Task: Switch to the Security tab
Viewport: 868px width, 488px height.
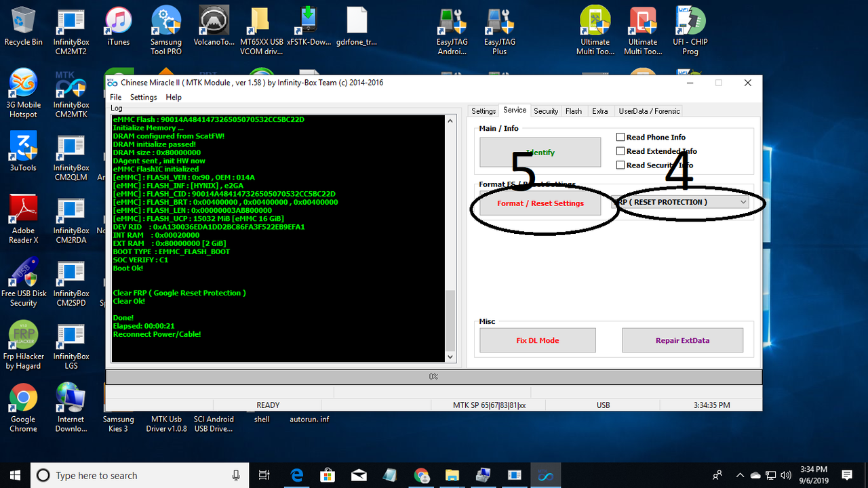Action: [x=546, y=111]
